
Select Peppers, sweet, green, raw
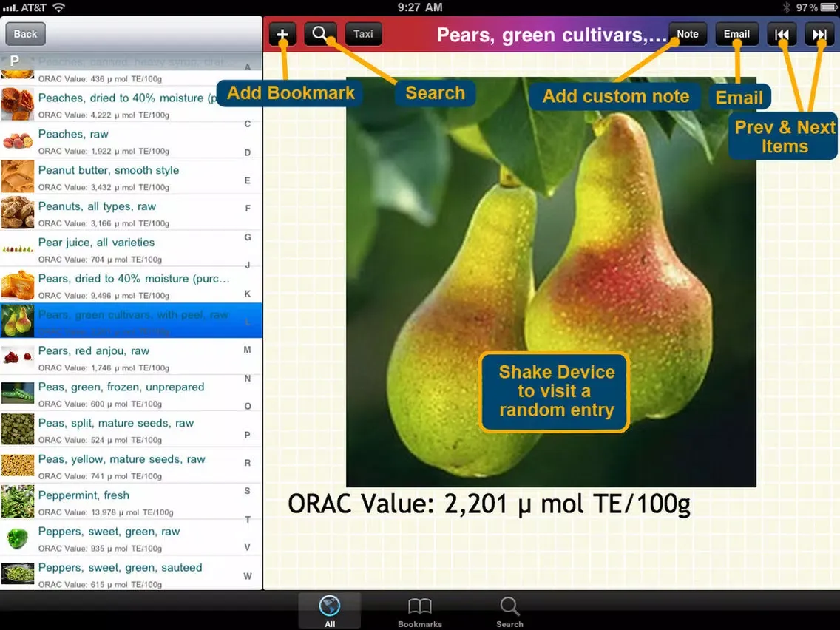point(132,538)
